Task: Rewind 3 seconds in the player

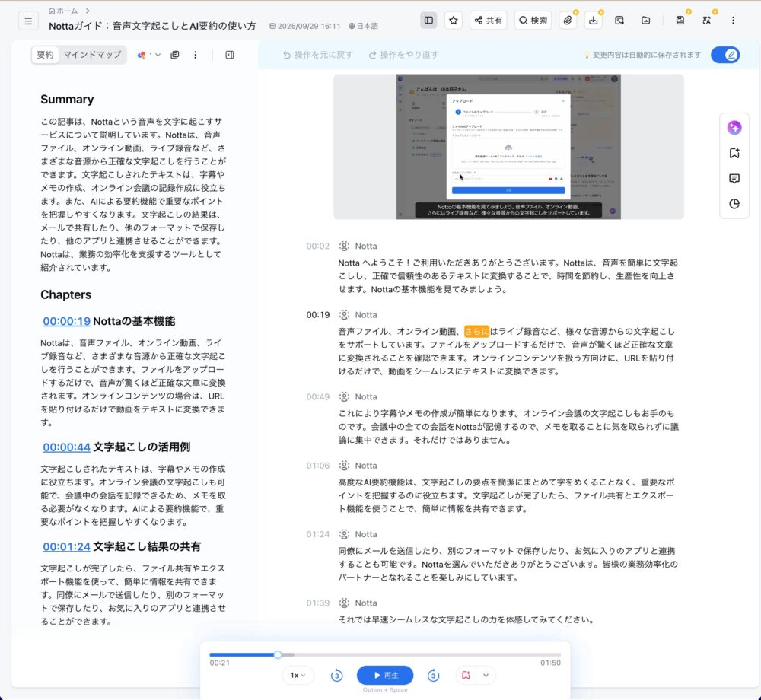Action: tap(336, 676)
